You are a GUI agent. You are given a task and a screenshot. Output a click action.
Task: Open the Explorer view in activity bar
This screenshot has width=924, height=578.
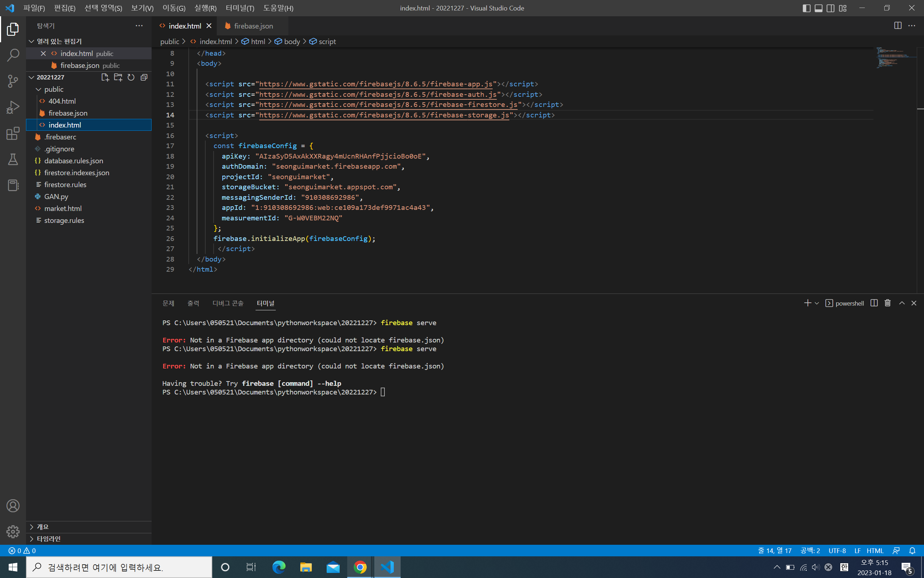pyautogui.click(x=13, y=29)
